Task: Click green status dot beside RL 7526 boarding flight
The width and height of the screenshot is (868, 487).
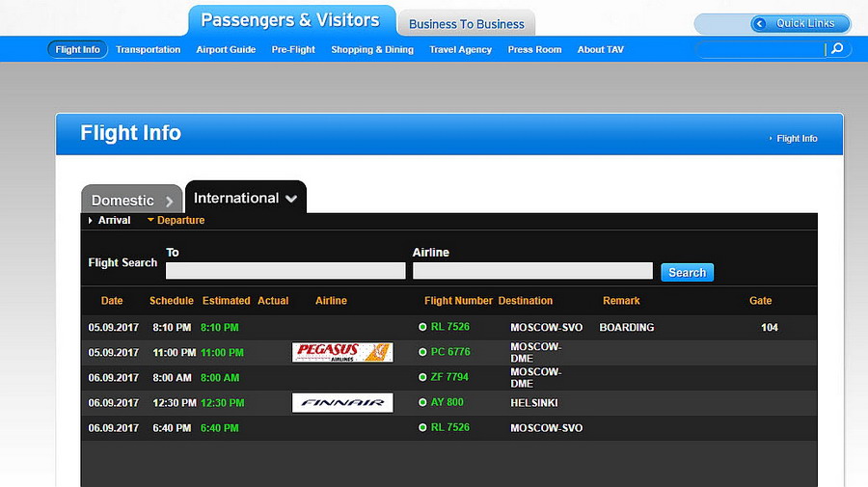Action: 422,327
